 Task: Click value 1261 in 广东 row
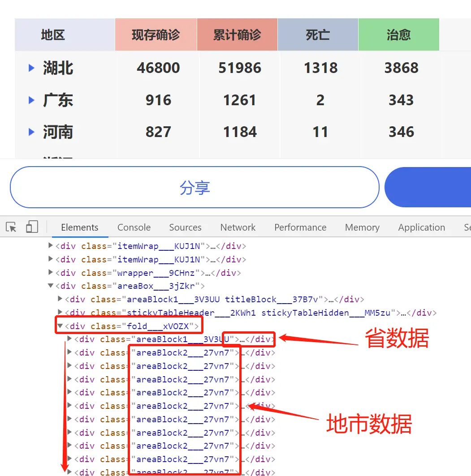[240, 100]
